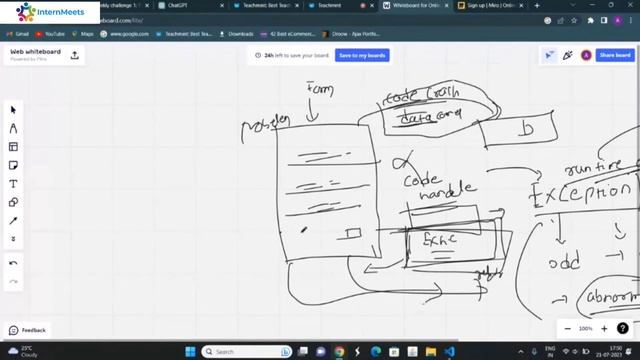640x360 pixels.
Task: Open a new browser tab
Action: tap(537, 6)
